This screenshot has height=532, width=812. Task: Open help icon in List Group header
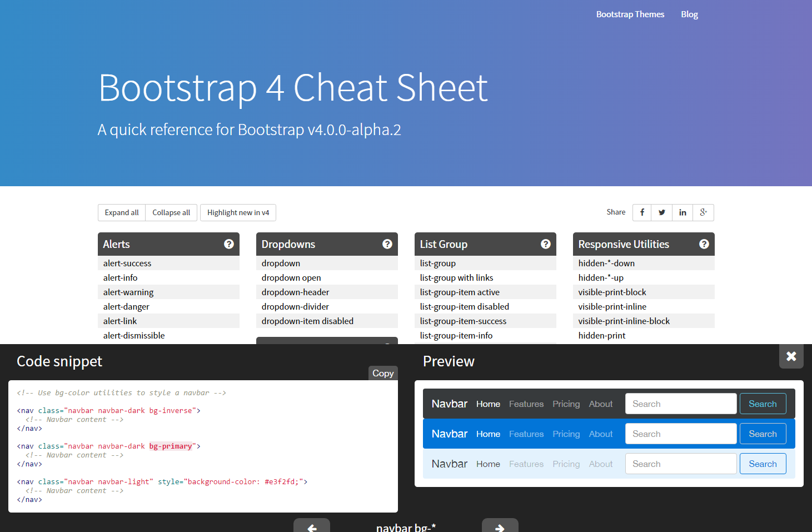(546, 244)
